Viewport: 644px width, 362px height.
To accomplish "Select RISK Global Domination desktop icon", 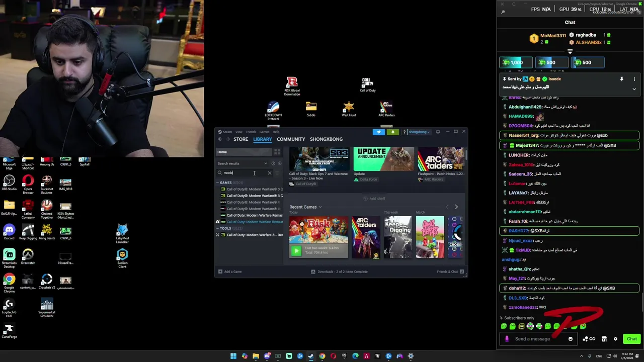I will pyautogui.click(x=292, y=86).
